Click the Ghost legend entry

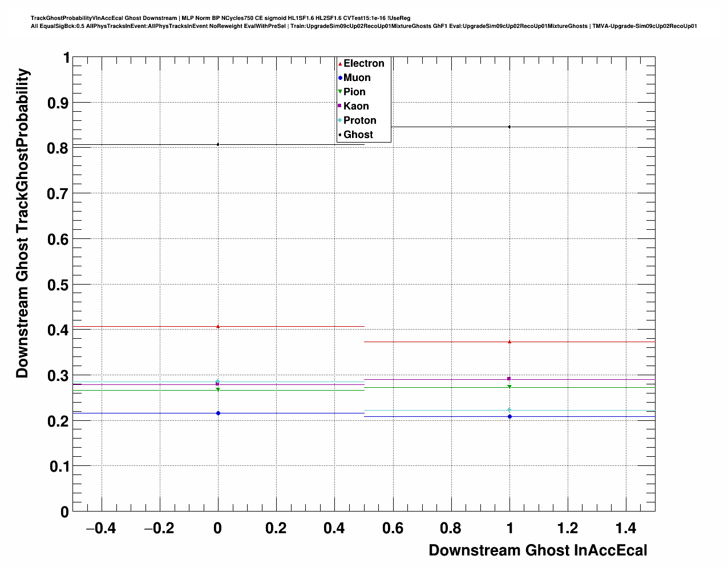pos(356,135)
